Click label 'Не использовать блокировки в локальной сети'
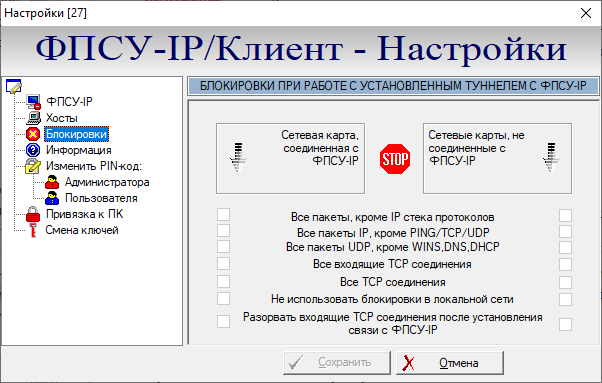This screenshot has height=383, width=602. [x=392, y=299]
